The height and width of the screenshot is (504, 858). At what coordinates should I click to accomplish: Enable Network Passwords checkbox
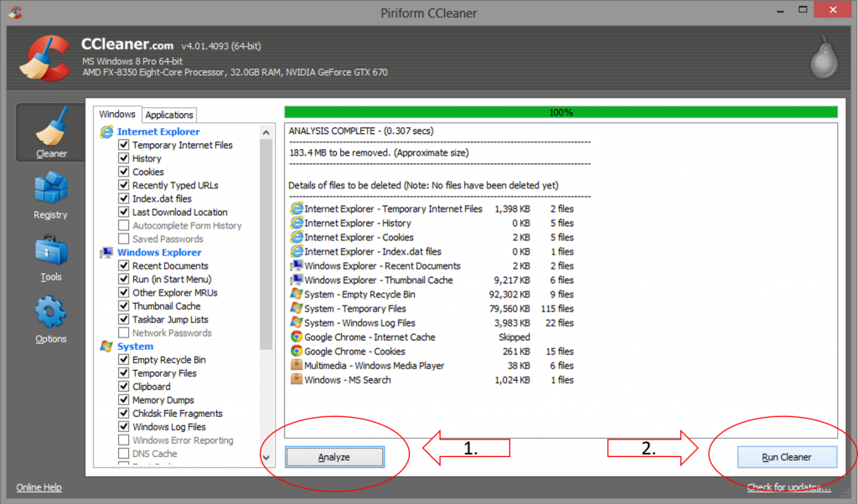point(124,333)
